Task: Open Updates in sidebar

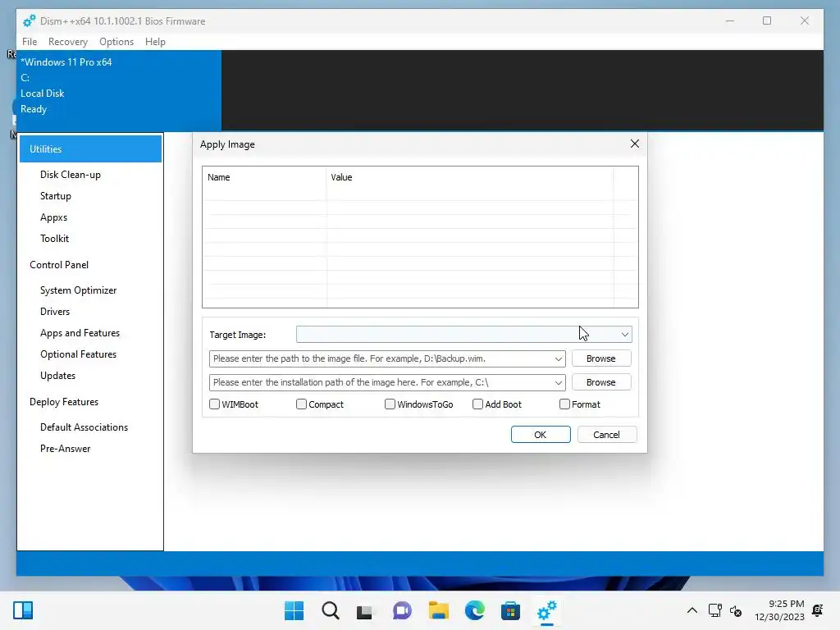Action: coord(57,376)
